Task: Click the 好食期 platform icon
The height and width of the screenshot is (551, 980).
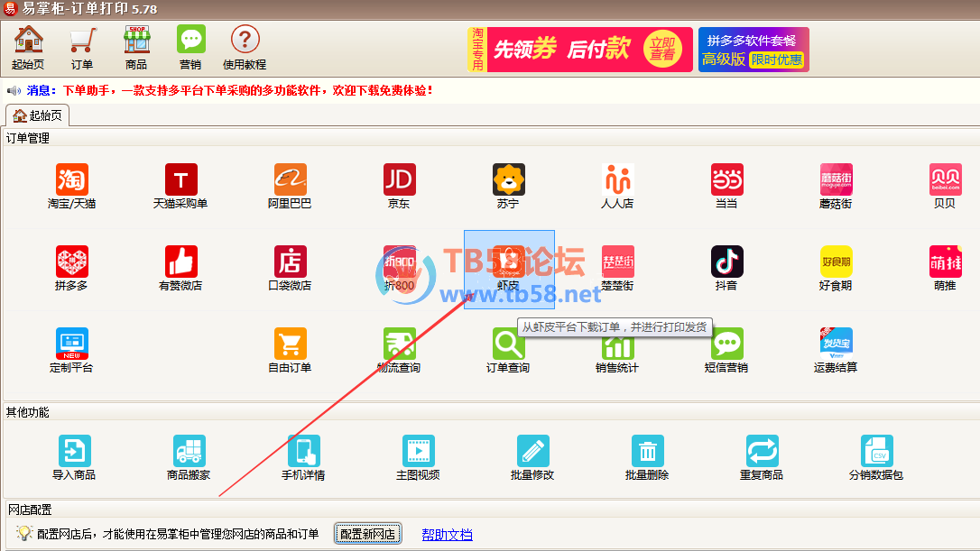Action: tap(836, 269)
